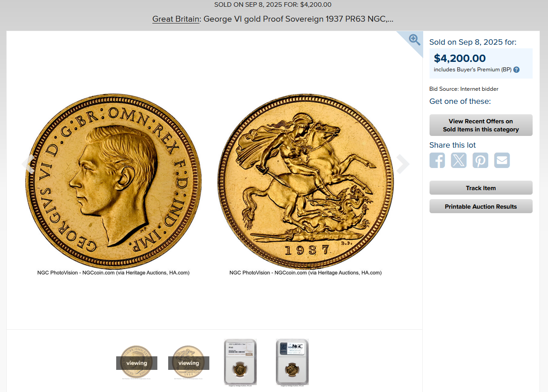Go to the next image with right arrow
The height and width of the screenshot is (392, 548).
(x=402, y=164)
